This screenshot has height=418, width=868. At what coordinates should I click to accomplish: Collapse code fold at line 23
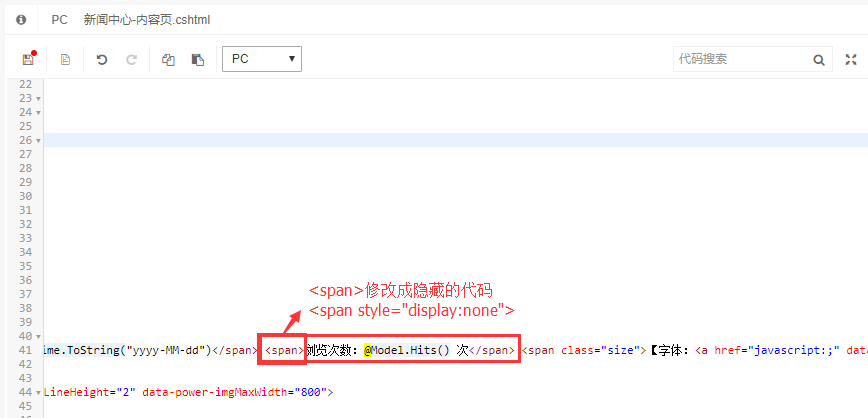point(38,99)
